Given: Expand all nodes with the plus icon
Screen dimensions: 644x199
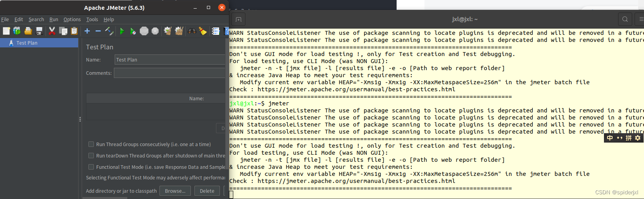Looking at the screenshot, I should pyautogui.click(x=87, y=31).
